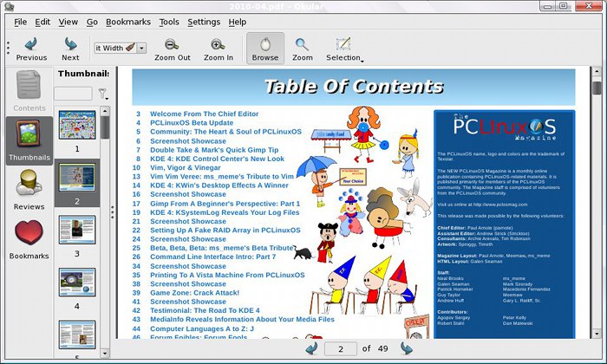Viewport: 607px width, 364px height.
Task: Click the Zoom Out magnifier icon
Action: tap(172, 44)
